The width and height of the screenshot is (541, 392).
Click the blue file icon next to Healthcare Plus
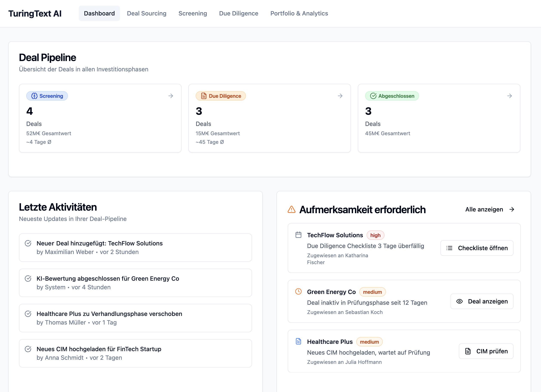pos(298,341)
